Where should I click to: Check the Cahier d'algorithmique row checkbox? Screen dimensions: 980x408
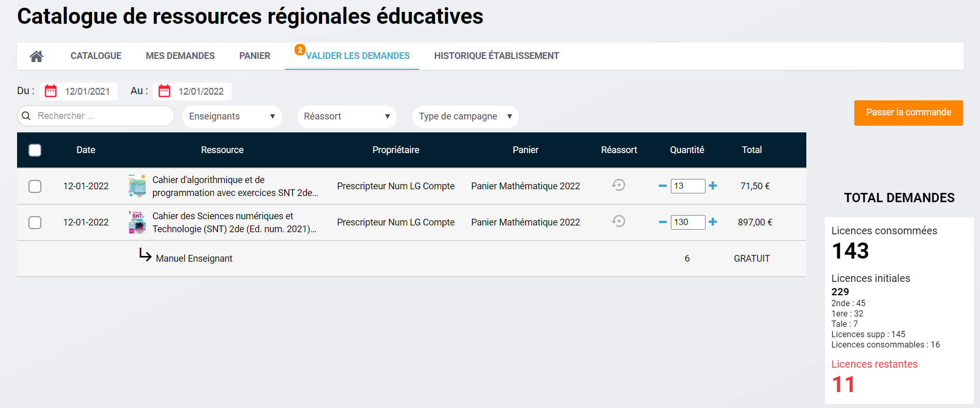pos(35,186)
